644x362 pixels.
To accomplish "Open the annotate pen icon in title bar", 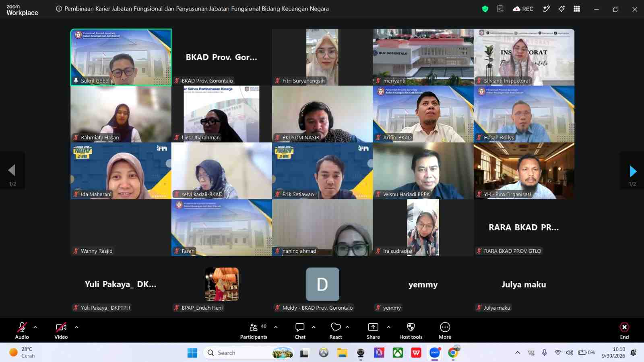I will click(x=546, y=9).
